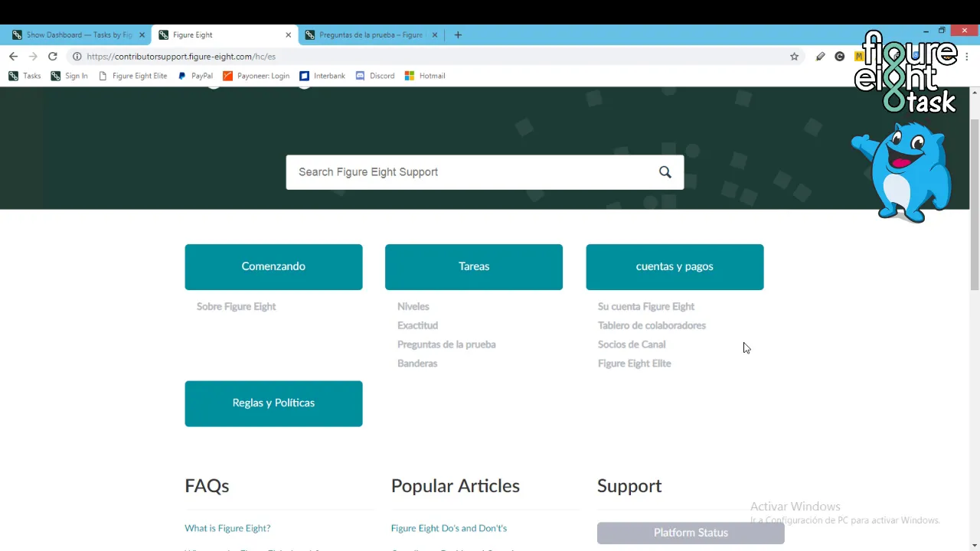Open the Interbank bookmark
Viewport: 980px width, 551px height.
322,76
